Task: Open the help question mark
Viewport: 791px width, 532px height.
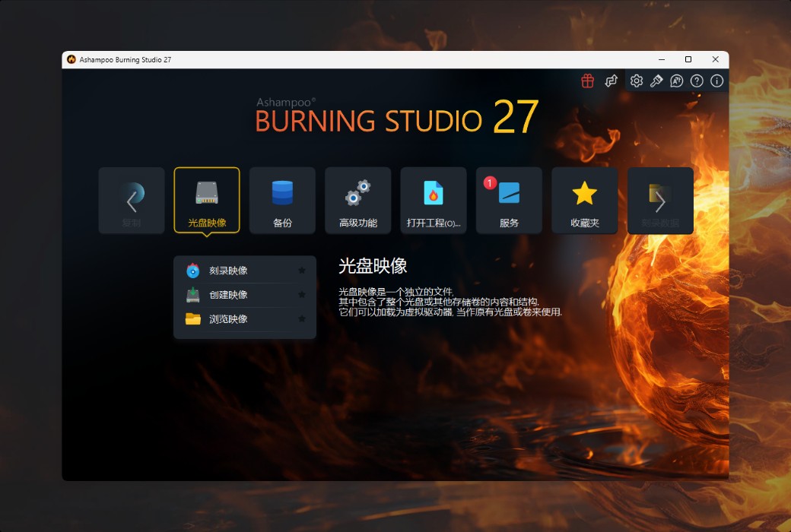Action: (x=697, y=81)
